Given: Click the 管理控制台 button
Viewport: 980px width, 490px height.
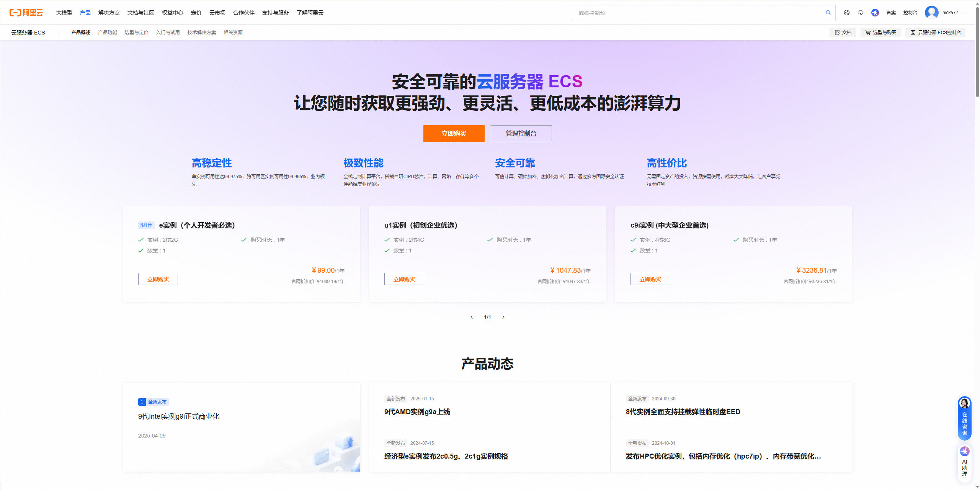Looking at the screenshot, I should pyautogui.click(x=521, y=134).
